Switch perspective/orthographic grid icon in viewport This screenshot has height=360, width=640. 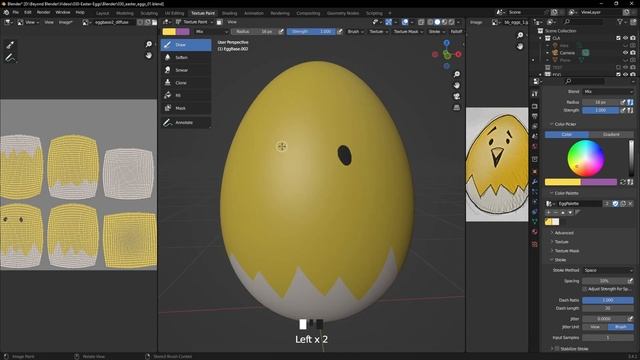457,107
